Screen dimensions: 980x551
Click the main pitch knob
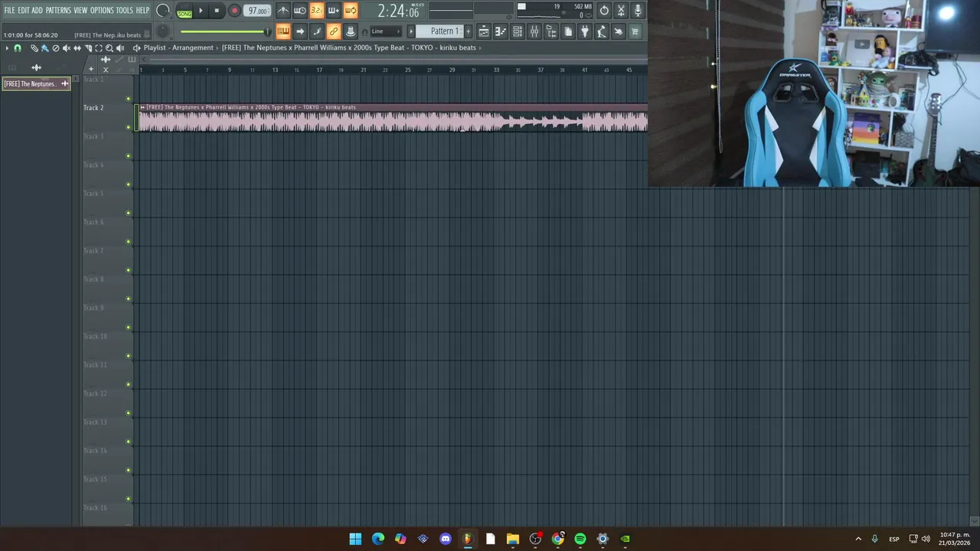163,31
